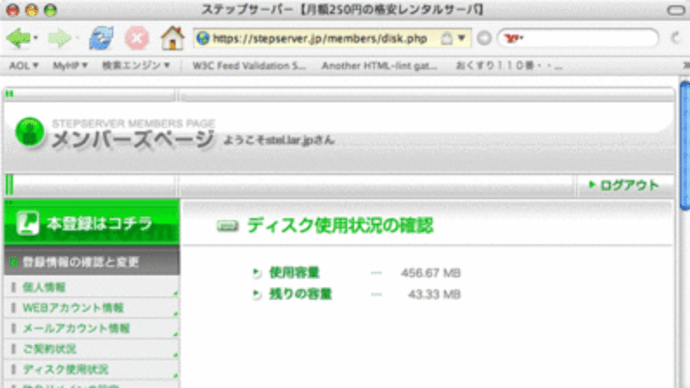The image size is (690, 388).
Task: Click the 使用容量 label
Action: point(294,273)
